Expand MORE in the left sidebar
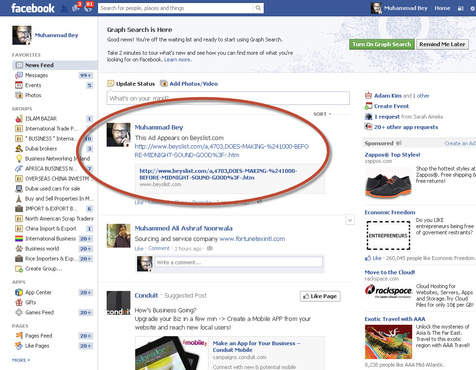 click(x=21, y=360)
